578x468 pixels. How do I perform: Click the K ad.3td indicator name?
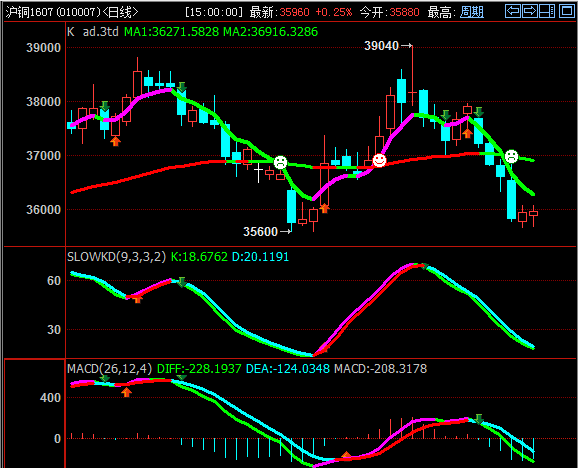pos(93,32)
